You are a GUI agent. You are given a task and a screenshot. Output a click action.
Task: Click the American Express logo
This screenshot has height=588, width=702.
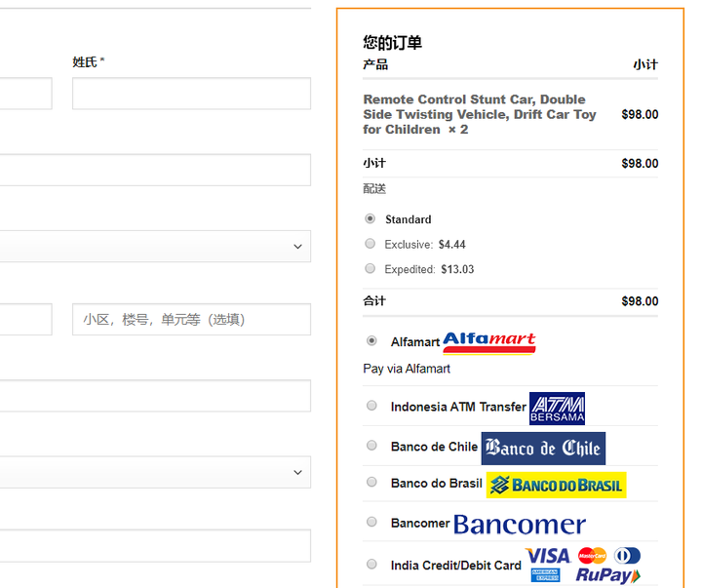click(x=545, y=575)
